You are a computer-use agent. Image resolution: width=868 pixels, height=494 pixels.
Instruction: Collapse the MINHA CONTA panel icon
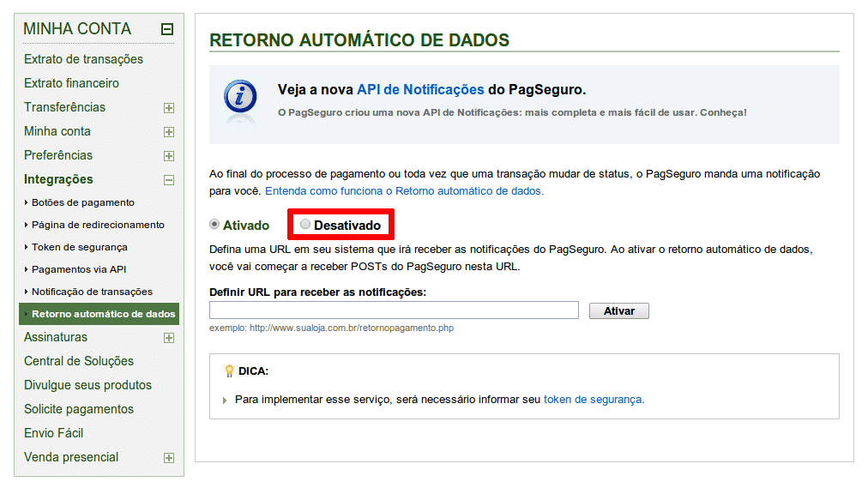pos(167,29)
